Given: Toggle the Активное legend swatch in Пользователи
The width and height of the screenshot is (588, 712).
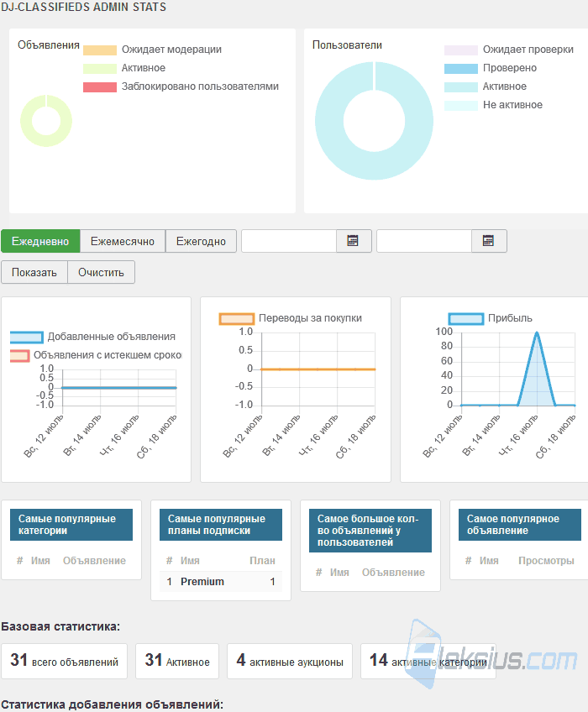Looking at the screenshot, I should pyautogui.click(x=461, y=87).
